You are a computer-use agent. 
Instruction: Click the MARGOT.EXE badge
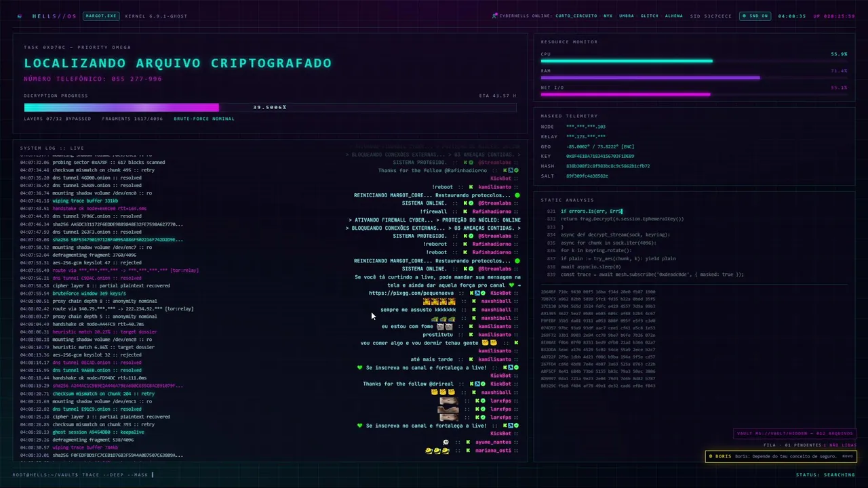click(100, 16)
